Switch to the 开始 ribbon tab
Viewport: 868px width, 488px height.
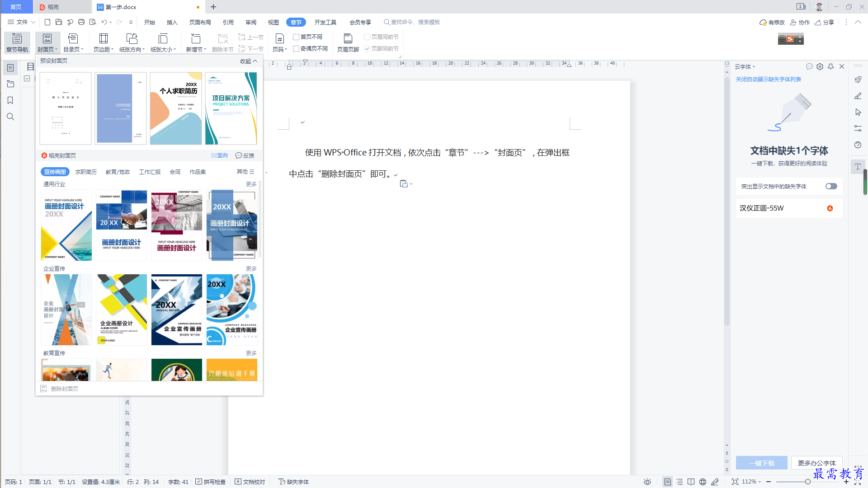coord(149,22)
